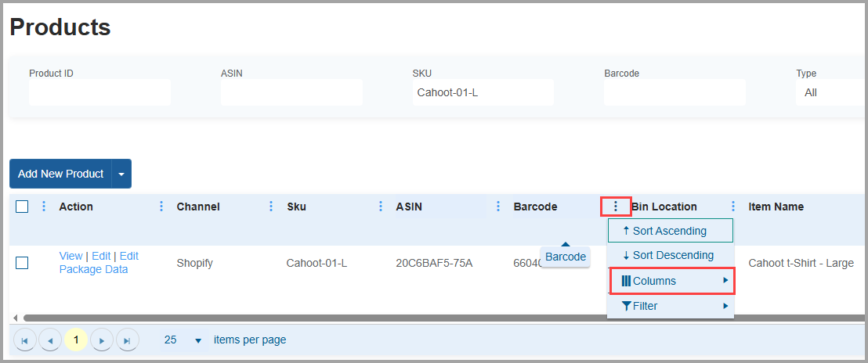Open column menu dots before Channel header
868x363 pixels.
pyautogui.click(x=161, y=207)
